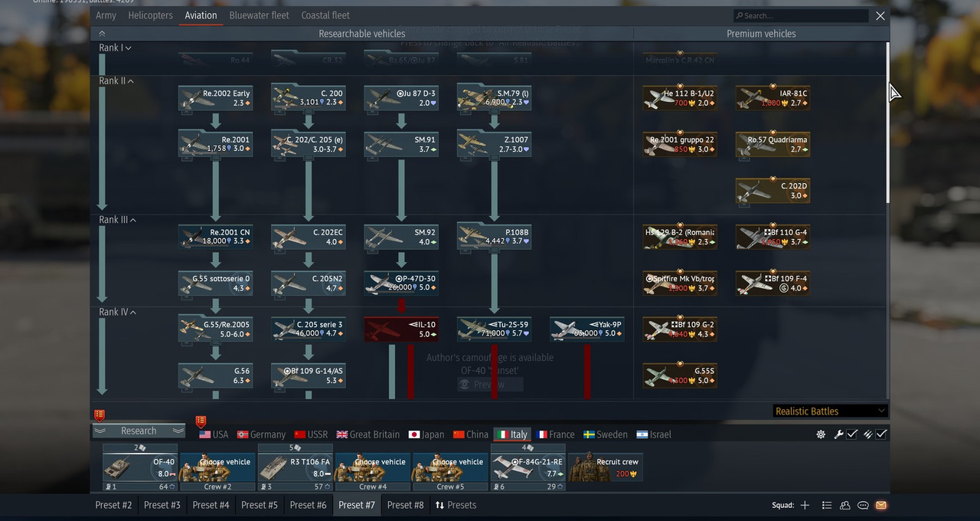Viewport: 980px width, 521px height.
Task: Open slotbar settings gear icon
Action: (x=821, y=434)
